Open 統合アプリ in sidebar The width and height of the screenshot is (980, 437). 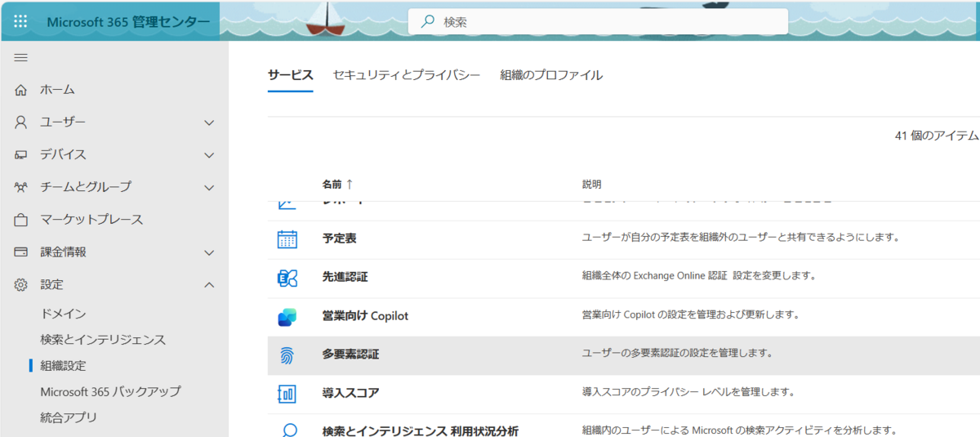pyautogui.click(x=69, y=417)
